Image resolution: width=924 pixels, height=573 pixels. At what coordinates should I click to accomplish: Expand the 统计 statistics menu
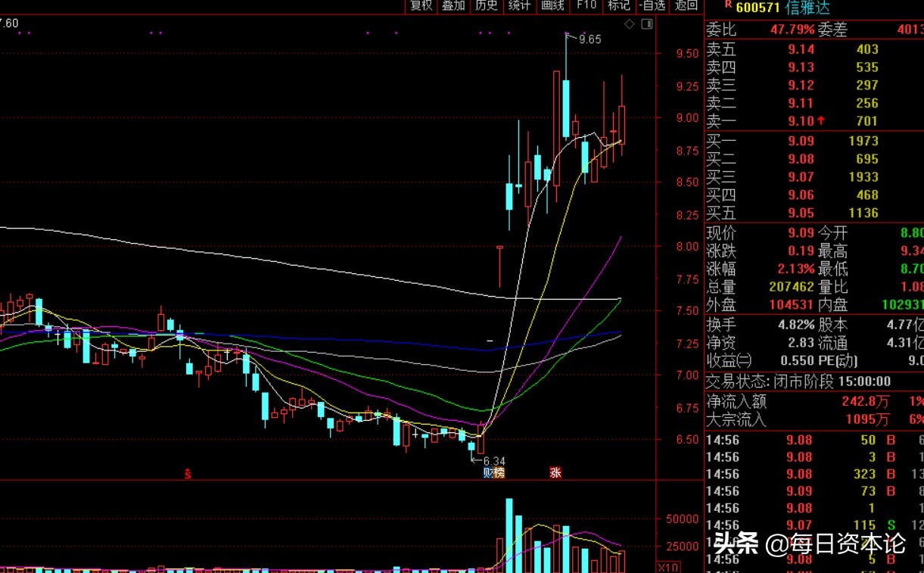point(519,6)
